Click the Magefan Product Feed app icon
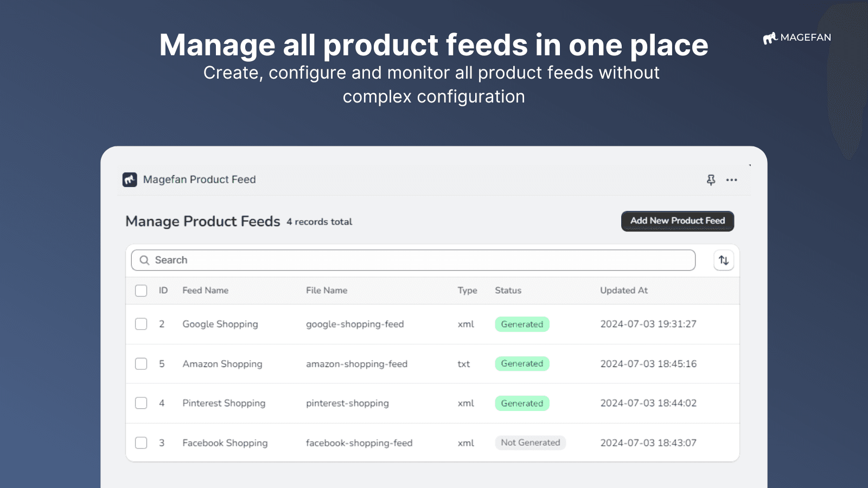This screenshot has height=488, width=868. tap(130, 179)
